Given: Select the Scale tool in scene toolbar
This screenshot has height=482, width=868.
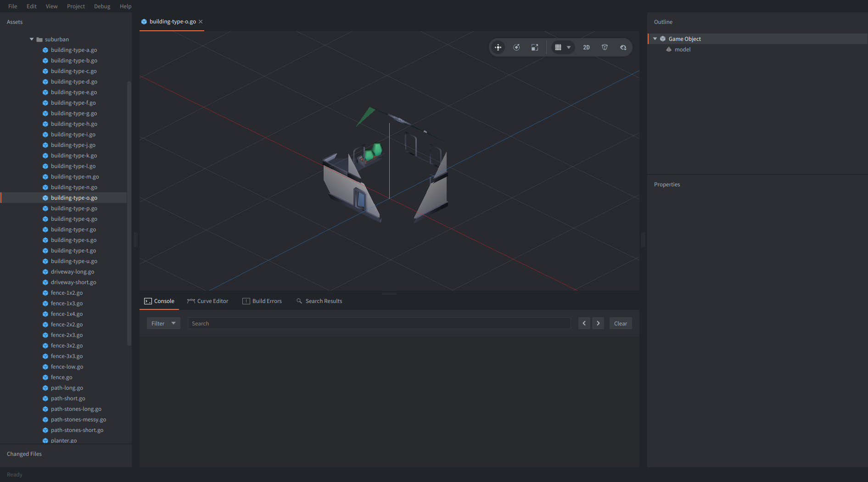Looking at the screenshot, I should click(535, 47).
